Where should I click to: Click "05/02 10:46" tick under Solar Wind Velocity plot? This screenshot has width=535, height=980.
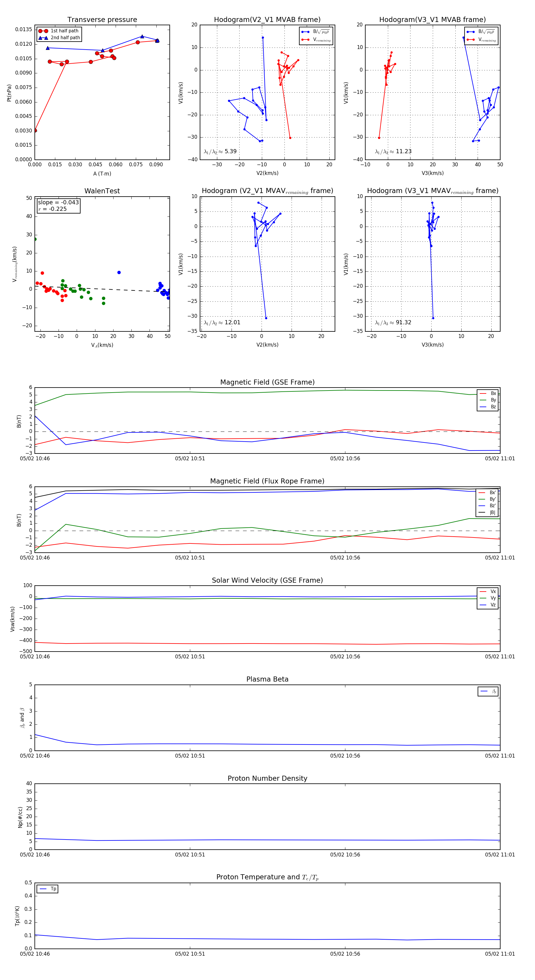35,657
